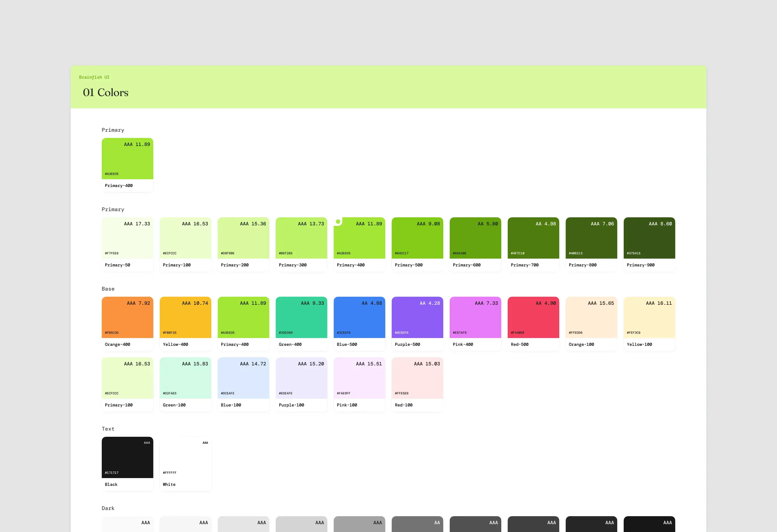This screenshot has height=532, width=777.
Task: Click the AA 5.80 contrast rating
Action: [x=488, y=224]
